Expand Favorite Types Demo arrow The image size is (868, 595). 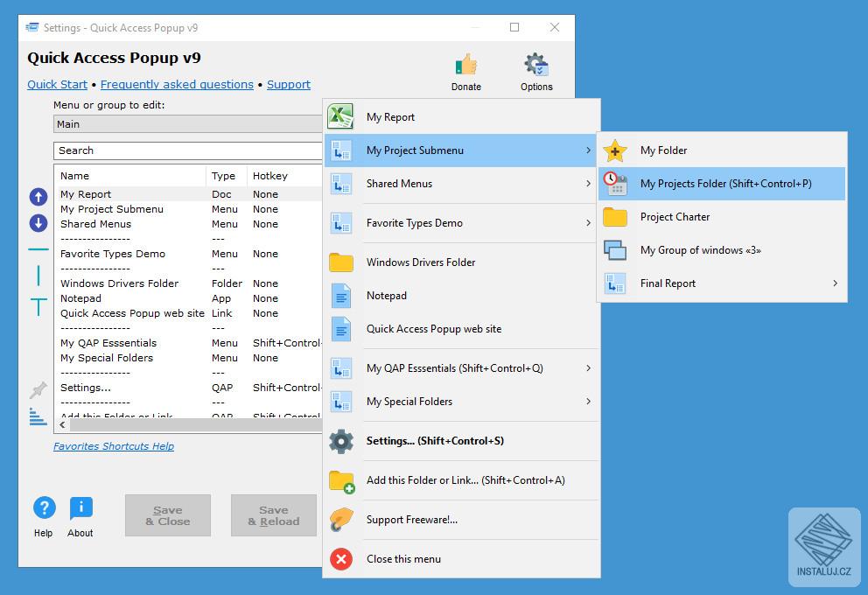[588, 222]
